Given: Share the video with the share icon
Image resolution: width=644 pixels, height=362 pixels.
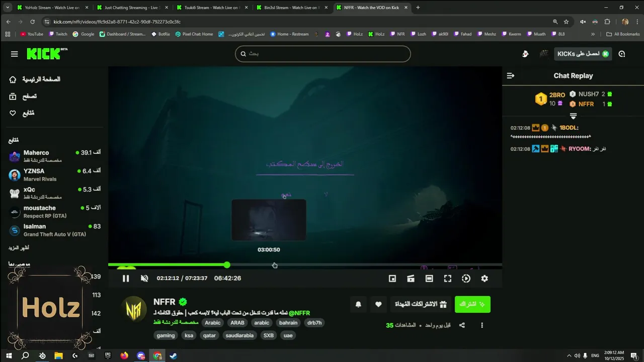Looking at the screenshot, I should (x=462, y=325).
